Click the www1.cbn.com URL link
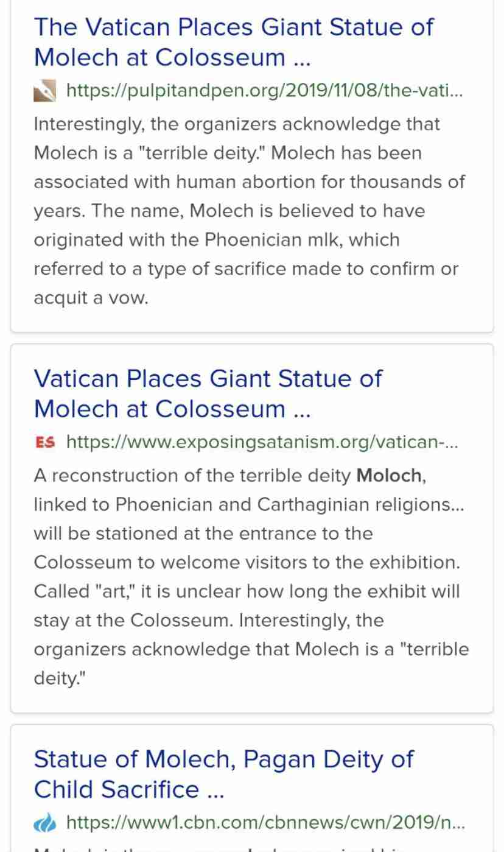 [x=265, y=823]
